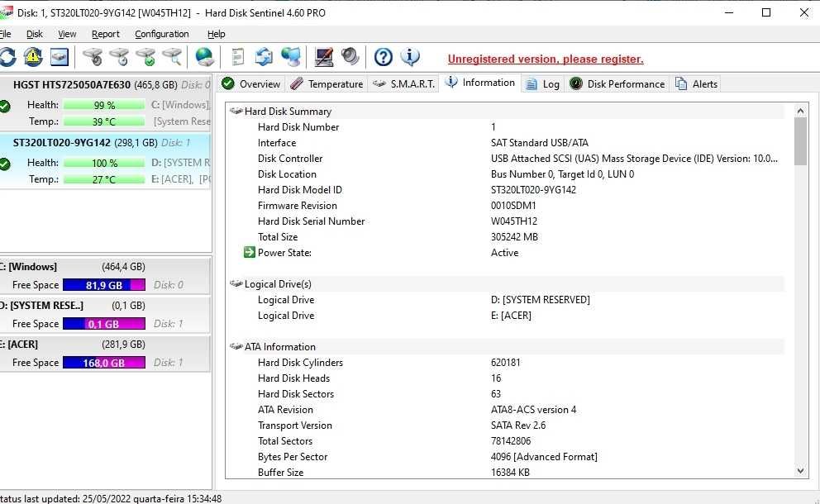The height and width of the screenshot is (504, 820).
Task: Open help via the question mark icon
Action: 384,57
